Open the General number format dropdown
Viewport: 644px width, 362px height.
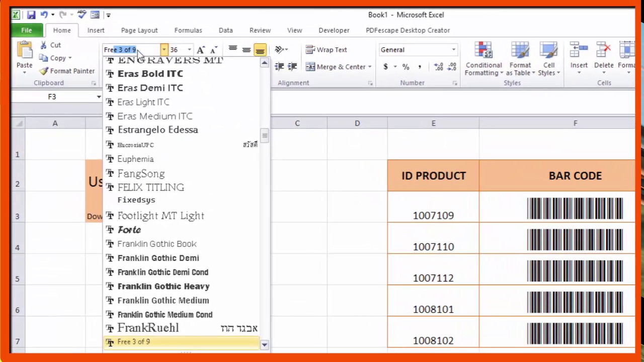coord(453,50)
